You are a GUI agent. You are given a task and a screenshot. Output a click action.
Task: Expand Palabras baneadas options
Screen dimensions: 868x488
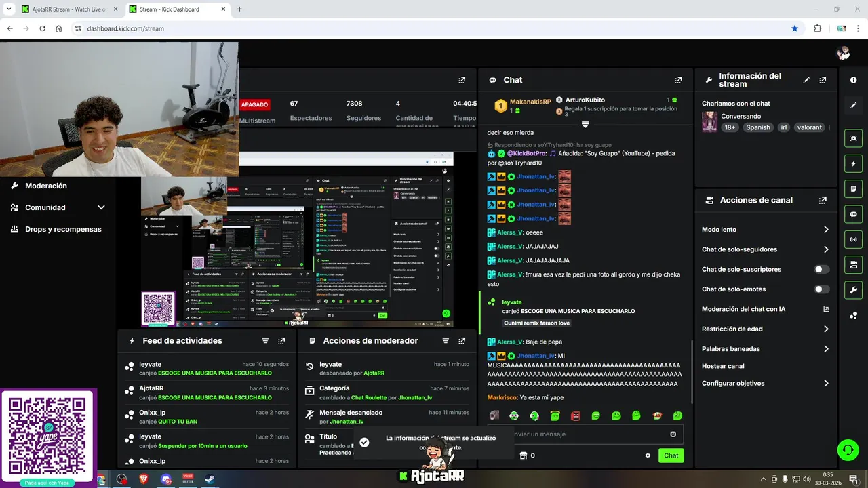pyautogui.click(x=826, y=349)
